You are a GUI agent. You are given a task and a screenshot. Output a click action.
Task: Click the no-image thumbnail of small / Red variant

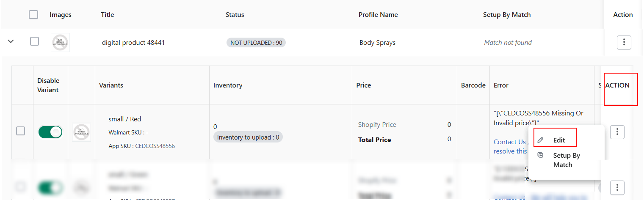[x=81, y=132]
